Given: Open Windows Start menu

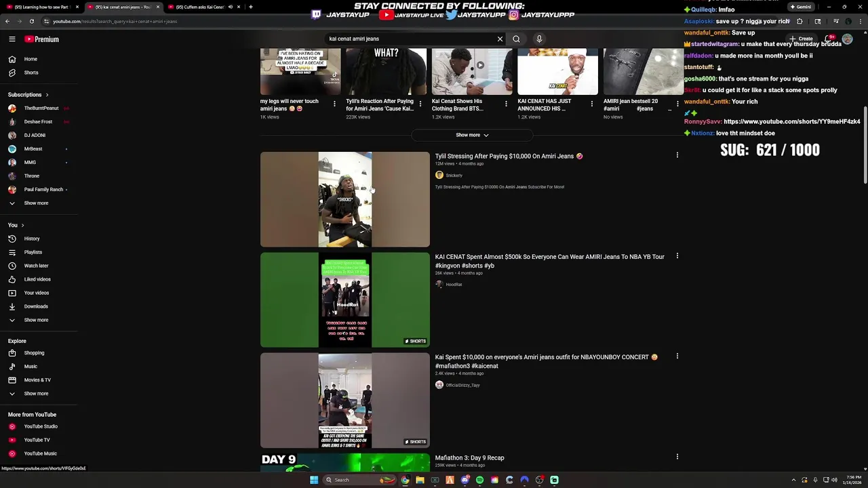Looking at the screenshot, I should (x=314, y=480).
